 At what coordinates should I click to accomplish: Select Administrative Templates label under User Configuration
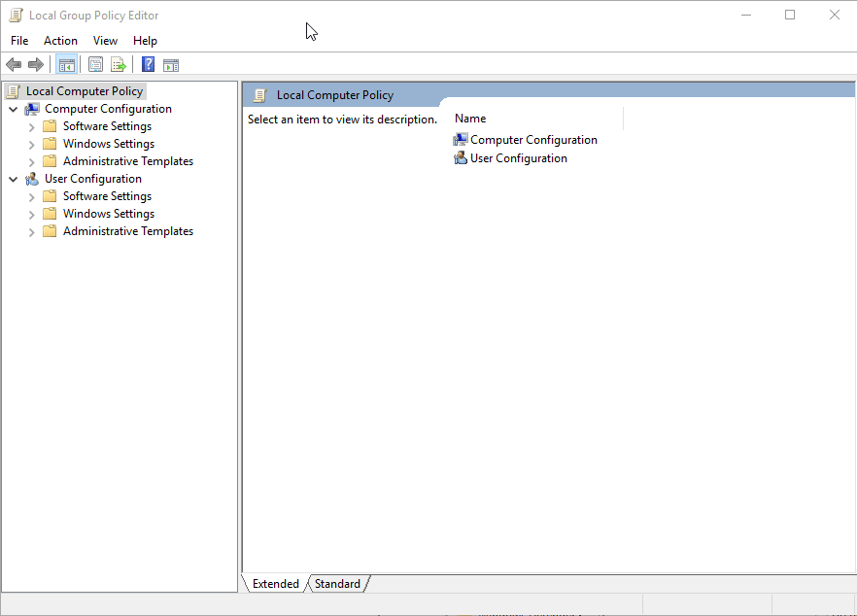click(x=128, y=231)
